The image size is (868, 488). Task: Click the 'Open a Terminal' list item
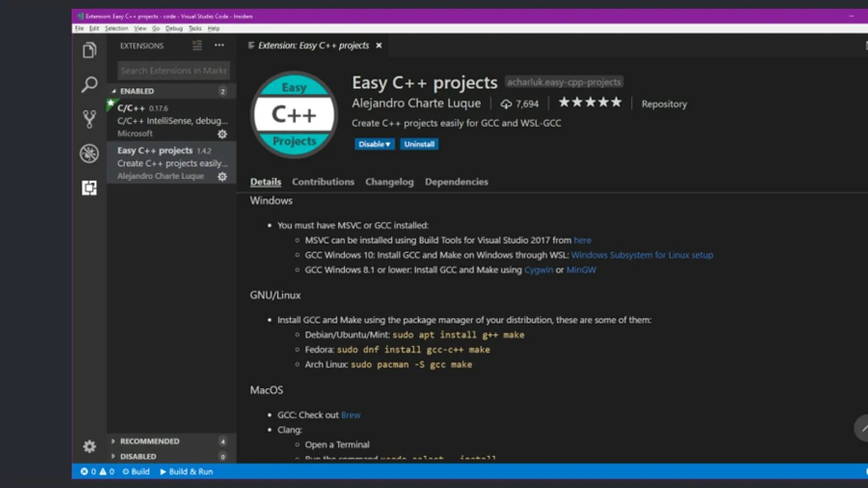[x=337, y=445]
